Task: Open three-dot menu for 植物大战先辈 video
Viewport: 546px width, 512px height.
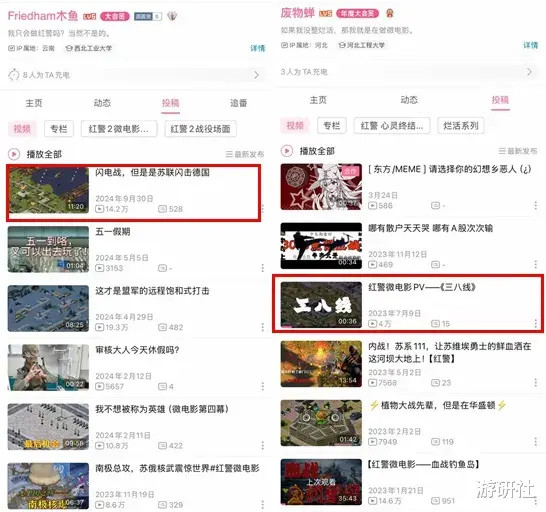Action: (x=536, y=442)
